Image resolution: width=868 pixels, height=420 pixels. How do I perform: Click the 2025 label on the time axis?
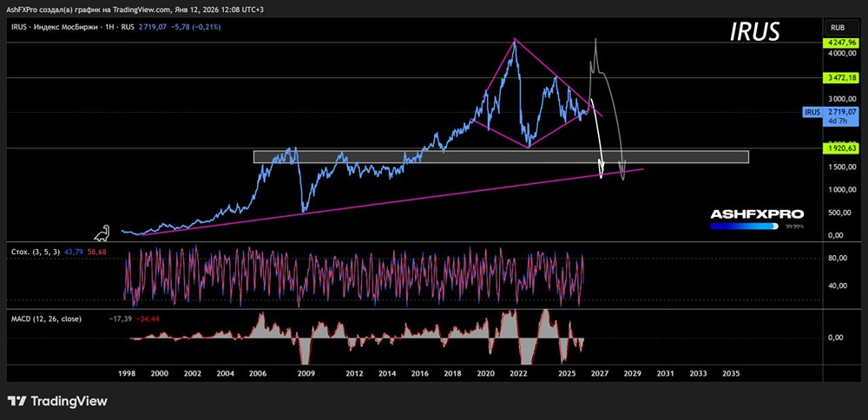567,373
